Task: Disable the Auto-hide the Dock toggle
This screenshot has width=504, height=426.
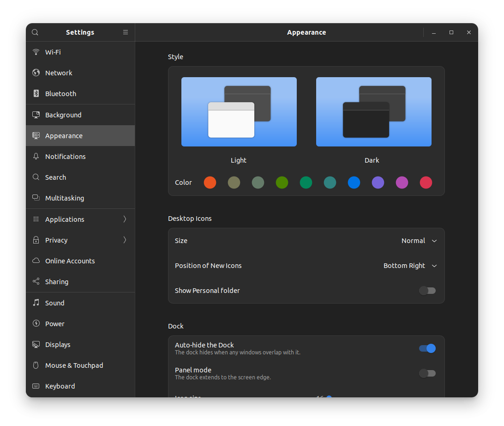Action: click(427, 348)
